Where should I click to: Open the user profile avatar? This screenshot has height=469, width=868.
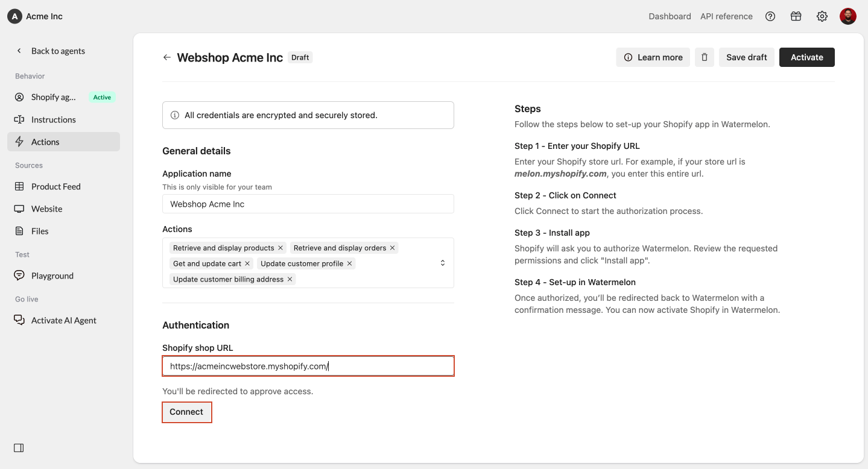(848, 16)
